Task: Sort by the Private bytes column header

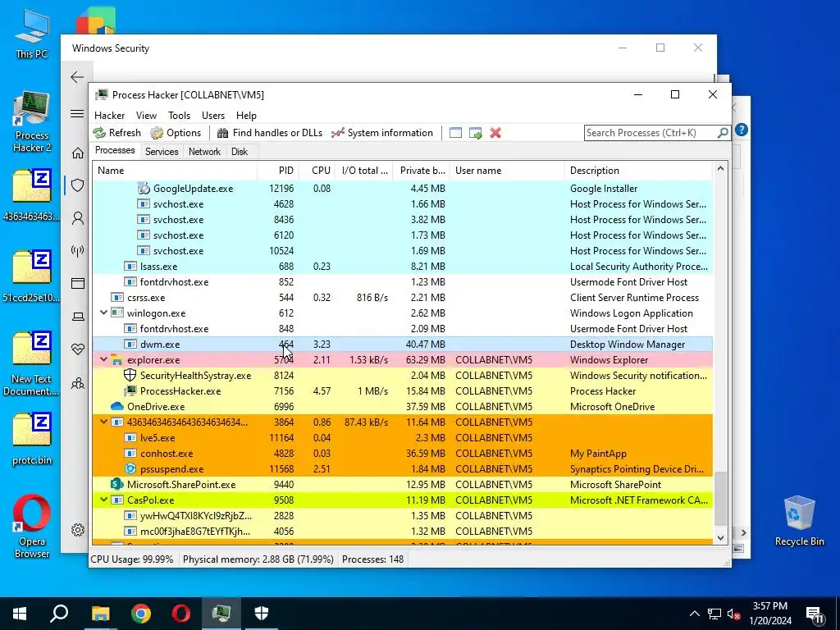Action: 422,171
